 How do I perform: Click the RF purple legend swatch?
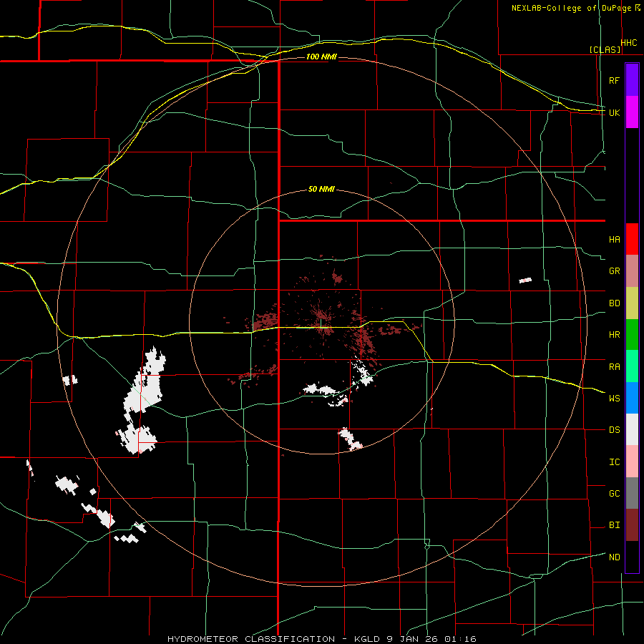632,80
